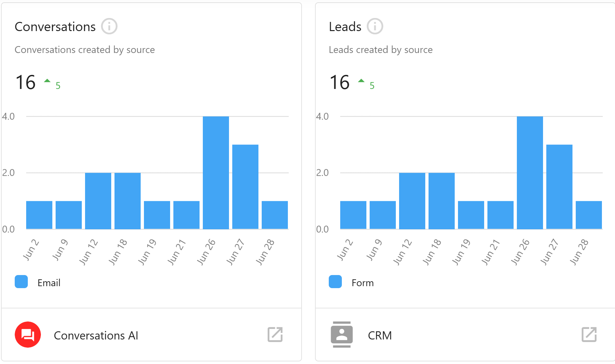Expand details for the Conversations AI source
Viewport: 615px width, 364px height.
click(x=96, y=335)
